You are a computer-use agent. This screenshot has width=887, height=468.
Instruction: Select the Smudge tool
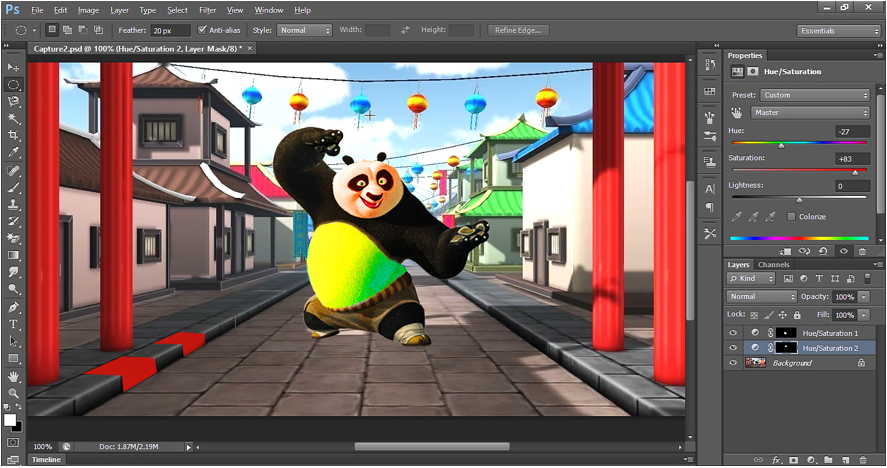pyautogui.click(x=13, y=272)
